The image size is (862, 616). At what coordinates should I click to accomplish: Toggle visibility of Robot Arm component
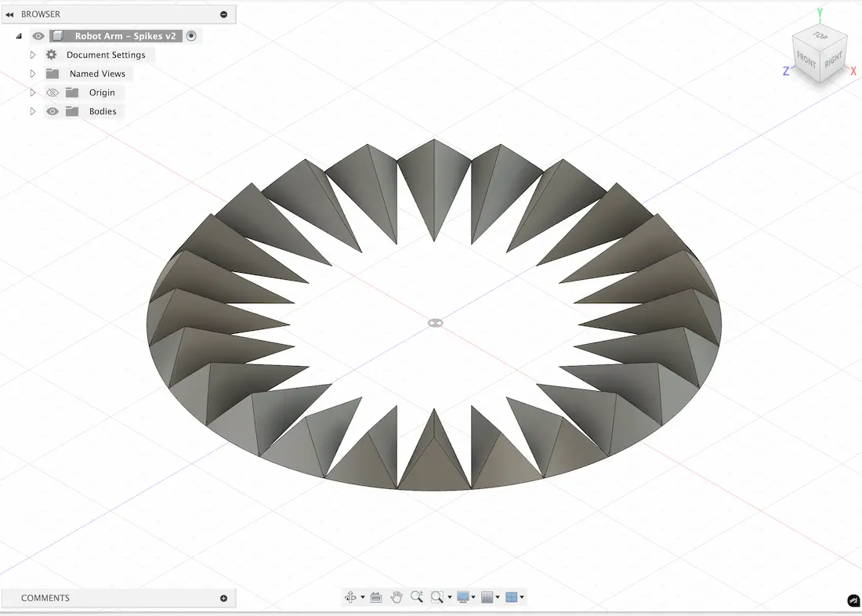38,36
